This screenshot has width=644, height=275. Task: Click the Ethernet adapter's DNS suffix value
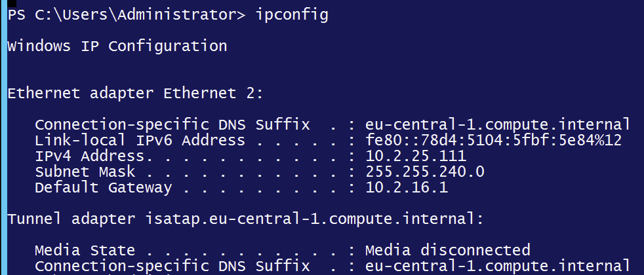pyautogui.click(x=497, y=125)
